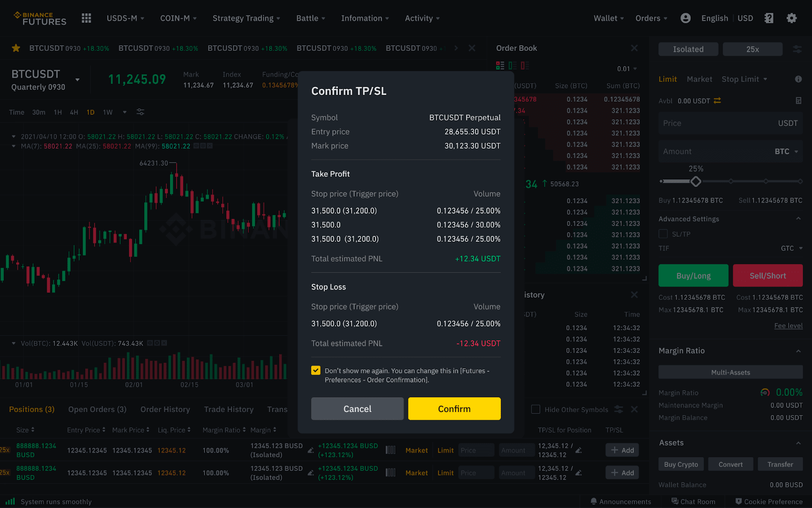
Task: Open Stop Limit order type dropdown
Action: (745, 79)
